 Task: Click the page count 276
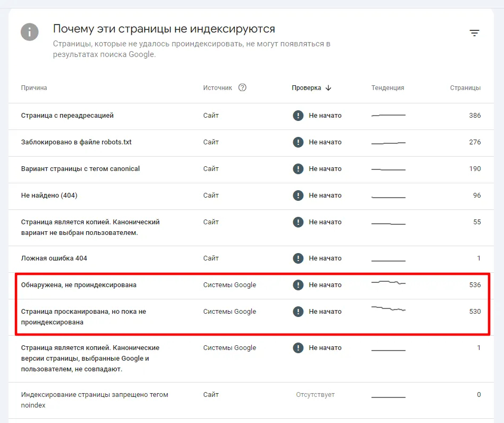pos(475,142)
